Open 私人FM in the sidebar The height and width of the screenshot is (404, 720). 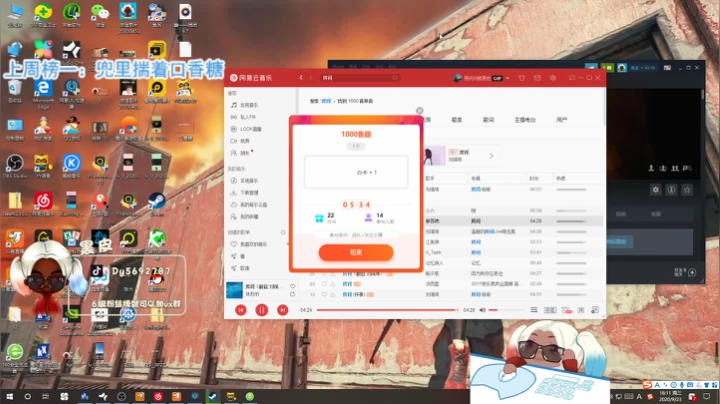point(248,117)
